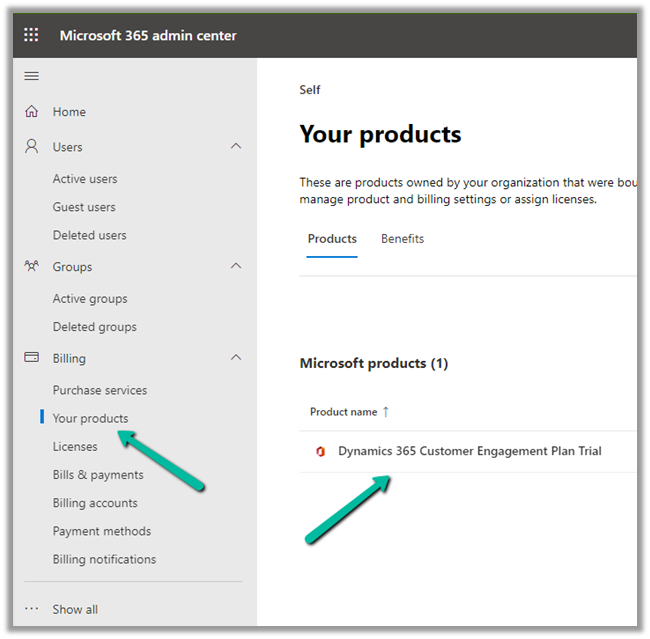Collapse navigation with the hamburger menu icon
Image resolution: width=650 pixels, height=639 pixels.
[x=31, y=77]
